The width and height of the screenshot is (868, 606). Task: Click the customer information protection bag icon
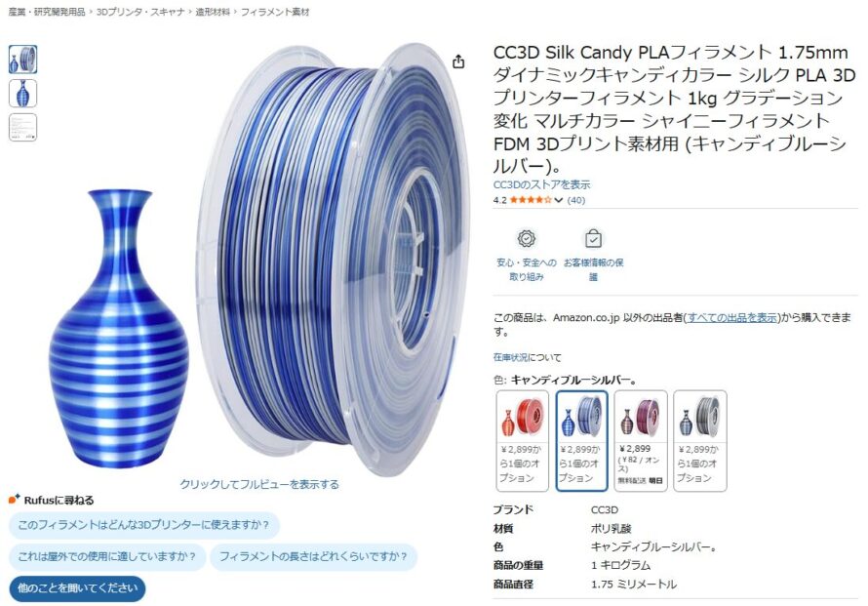click(593, 239)
